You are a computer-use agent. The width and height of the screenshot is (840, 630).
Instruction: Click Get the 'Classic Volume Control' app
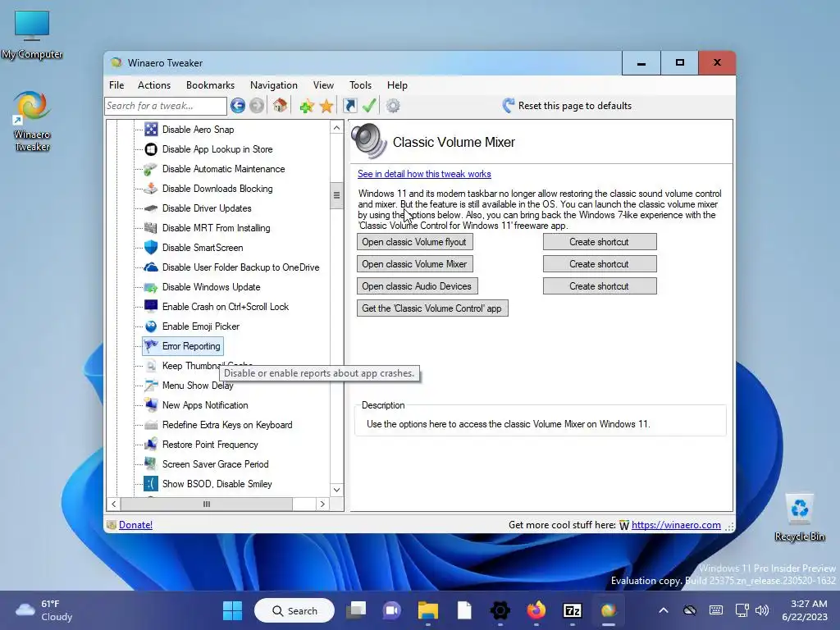point(432,308)
